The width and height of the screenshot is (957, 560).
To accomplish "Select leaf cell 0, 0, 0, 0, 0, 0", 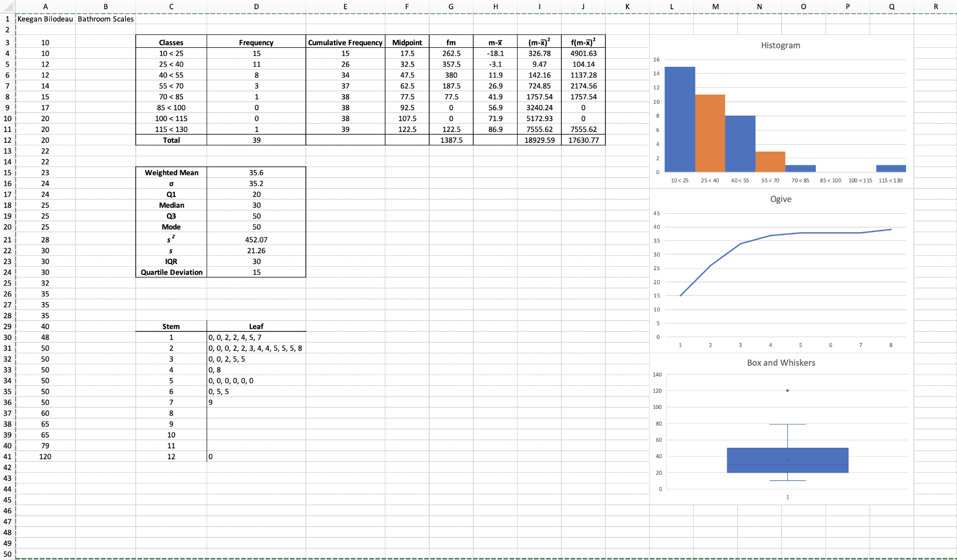I will coord(256,381).
